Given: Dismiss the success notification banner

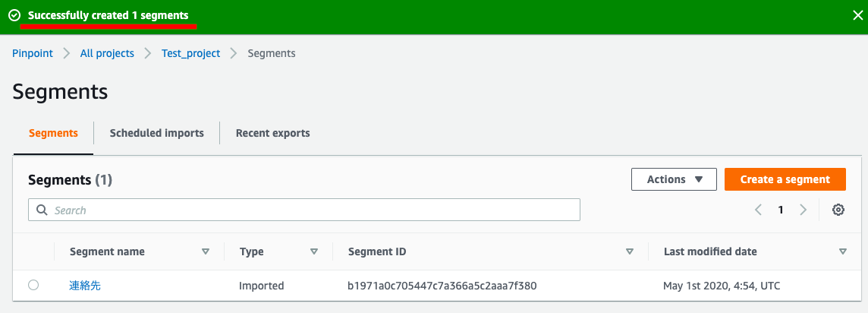Looking at the screenshot, I should [x=857, y=15].
